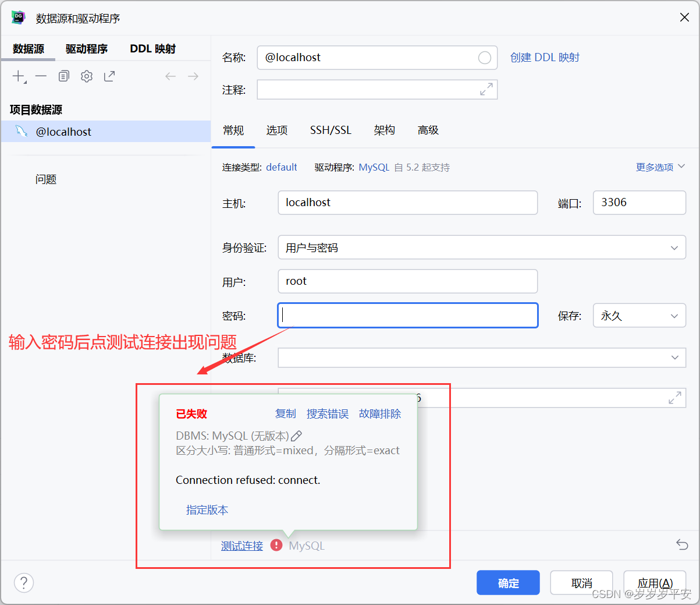Click 搜索错误 link in popup
This screenshot has height=605, width=700.
328,414
